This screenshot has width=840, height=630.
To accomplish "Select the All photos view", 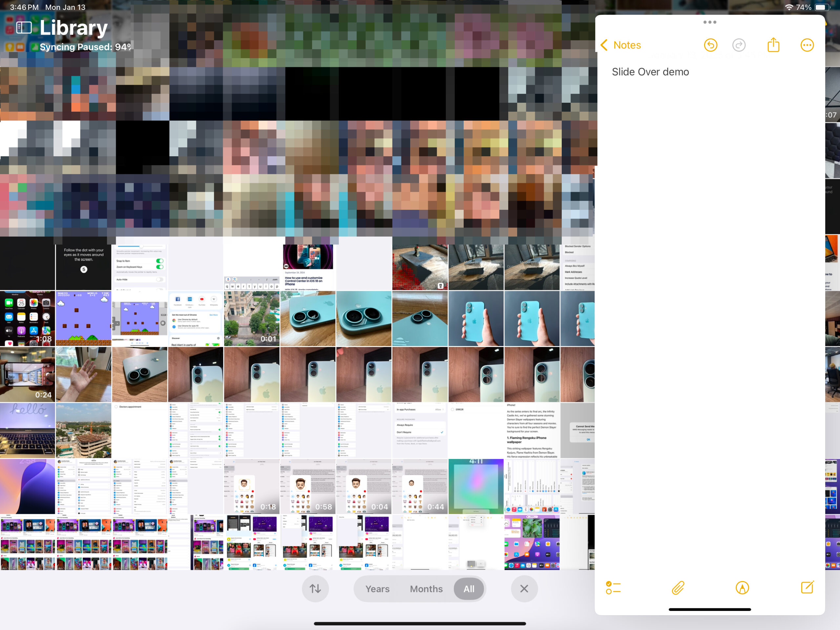I will [x=469, y=589].
